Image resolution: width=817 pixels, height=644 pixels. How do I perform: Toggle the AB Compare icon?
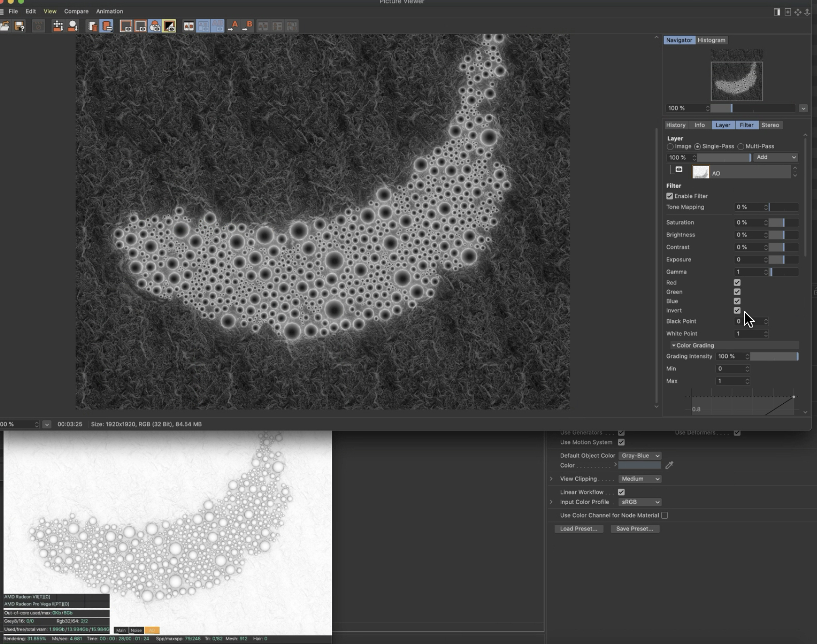(x=189, y=26)
